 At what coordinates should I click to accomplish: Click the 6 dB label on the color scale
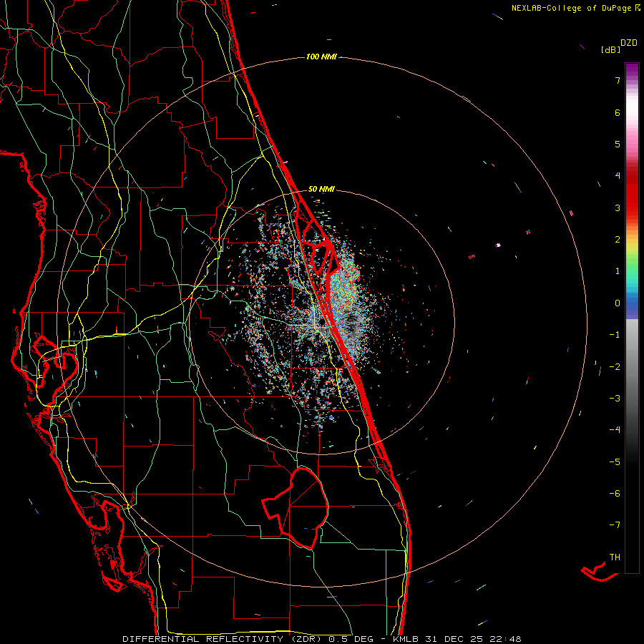point(618,112)
